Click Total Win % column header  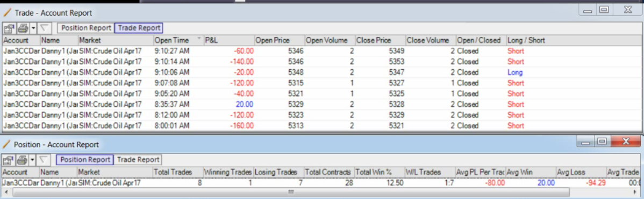click(380, 172)
